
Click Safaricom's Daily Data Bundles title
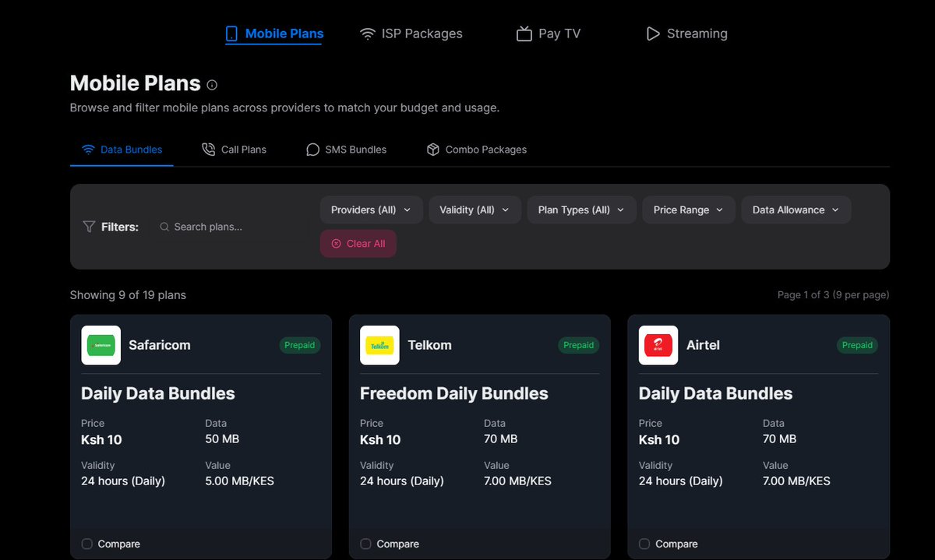coord(158,393)
